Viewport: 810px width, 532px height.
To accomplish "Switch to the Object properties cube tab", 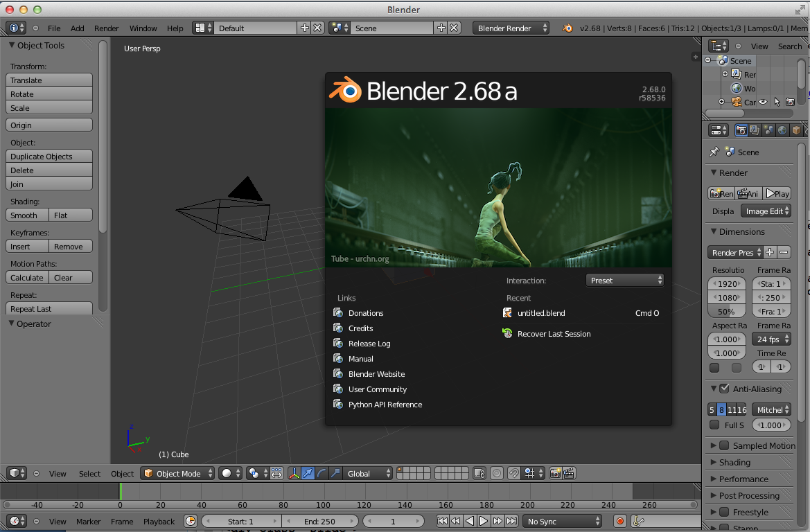I will [796, 130].
